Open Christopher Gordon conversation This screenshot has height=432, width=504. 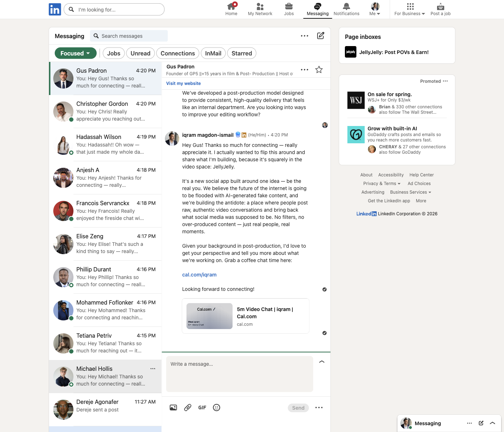[x=105, y=111]
